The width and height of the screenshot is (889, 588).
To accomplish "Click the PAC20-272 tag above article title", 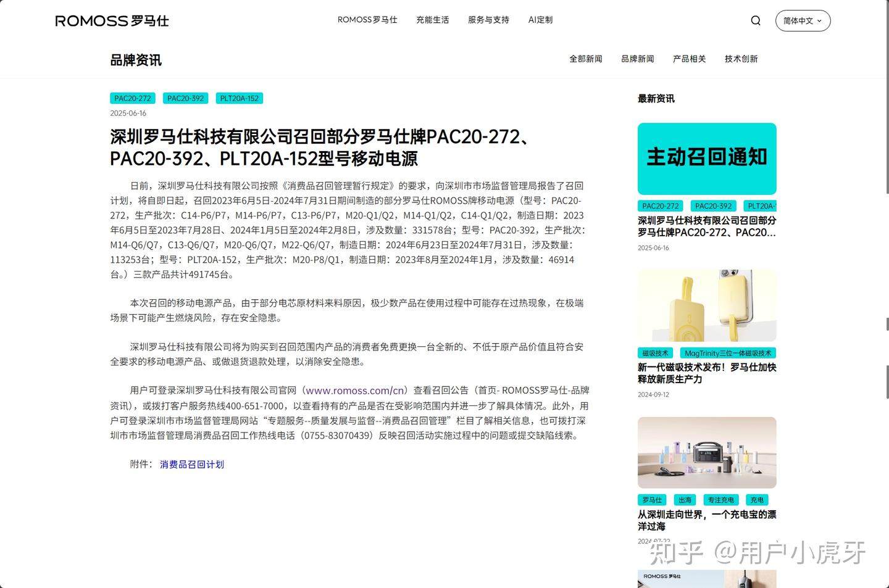I will click(x=133, y=98).
